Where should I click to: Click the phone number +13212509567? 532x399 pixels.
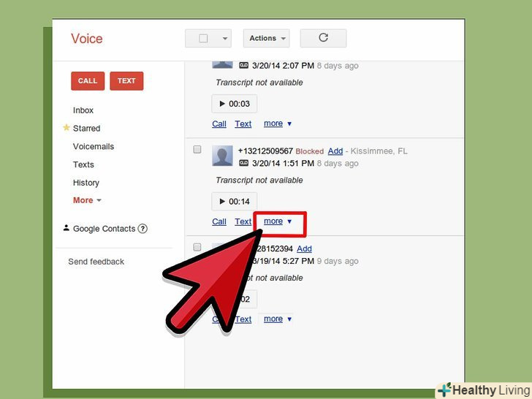click(x=265, y=151)
